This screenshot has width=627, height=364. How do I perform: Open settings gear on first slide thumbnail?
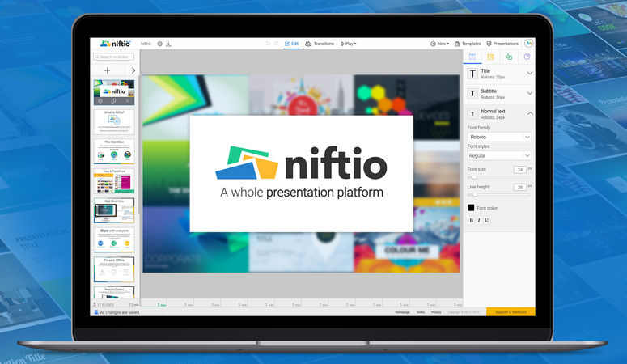100,101
